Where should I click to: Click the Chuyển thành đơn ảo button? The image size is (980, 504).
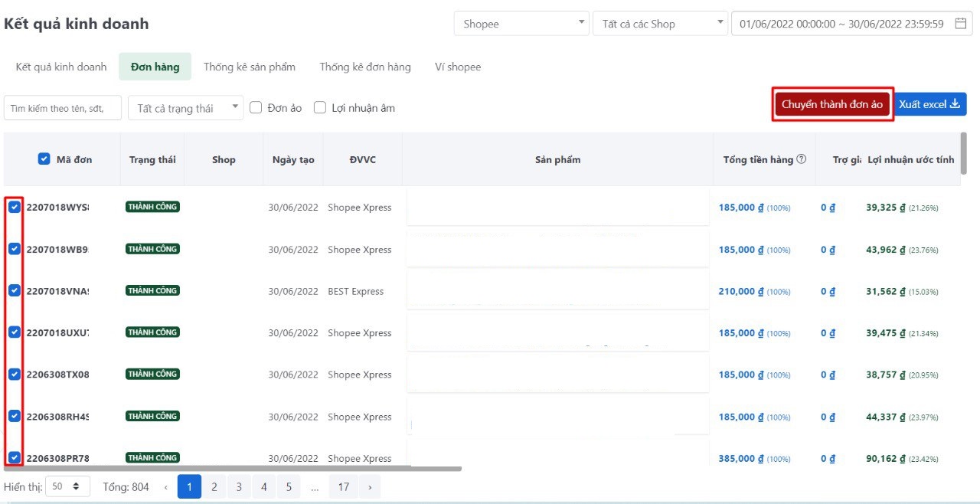point(832,104)
